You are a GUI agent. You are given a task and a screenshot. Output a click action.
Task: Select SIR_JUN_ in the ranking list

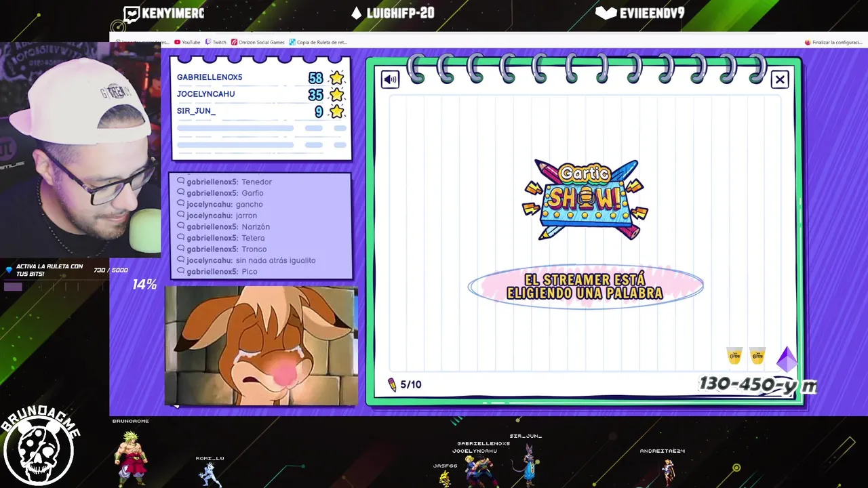pyautogui.click(x=196, y=111)
